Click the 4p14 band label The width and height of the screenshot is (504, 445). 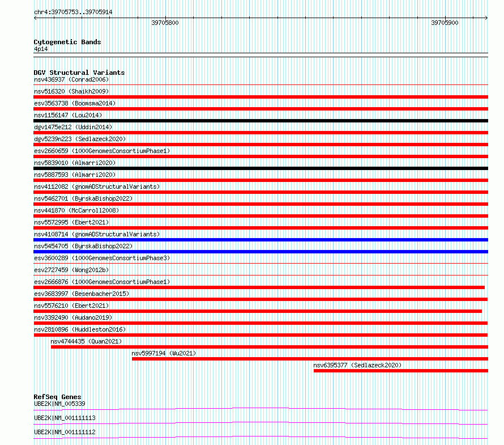tap(41, 49)
